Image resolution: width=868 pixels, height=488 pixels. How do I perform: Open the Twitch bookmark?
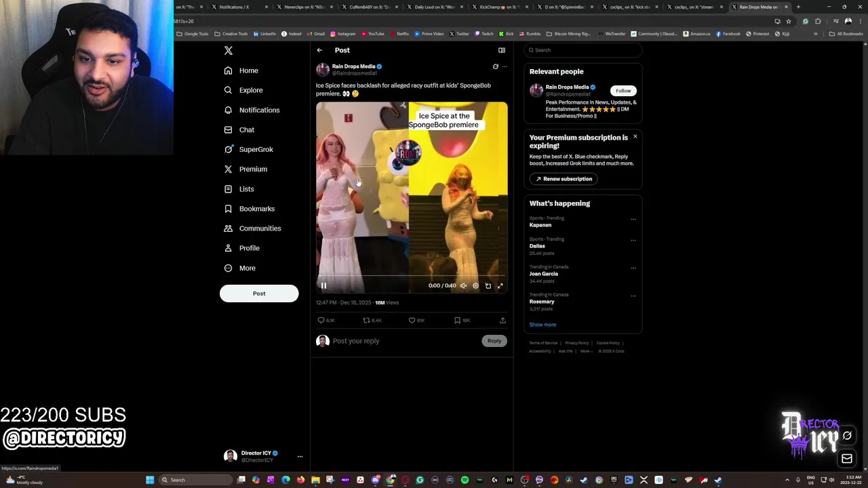pyautogui.click(x=484, y=34)
